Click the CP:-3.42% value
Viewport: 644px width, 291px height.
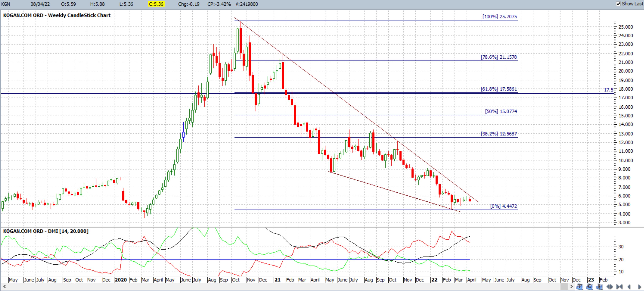point(219,4)
